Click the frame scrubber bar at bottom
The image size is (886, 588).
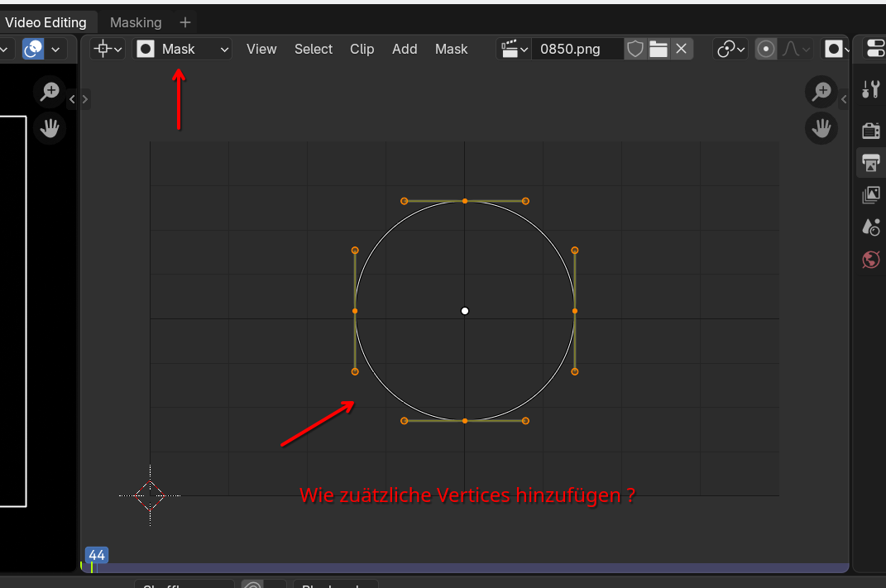(x=464, y=567)
